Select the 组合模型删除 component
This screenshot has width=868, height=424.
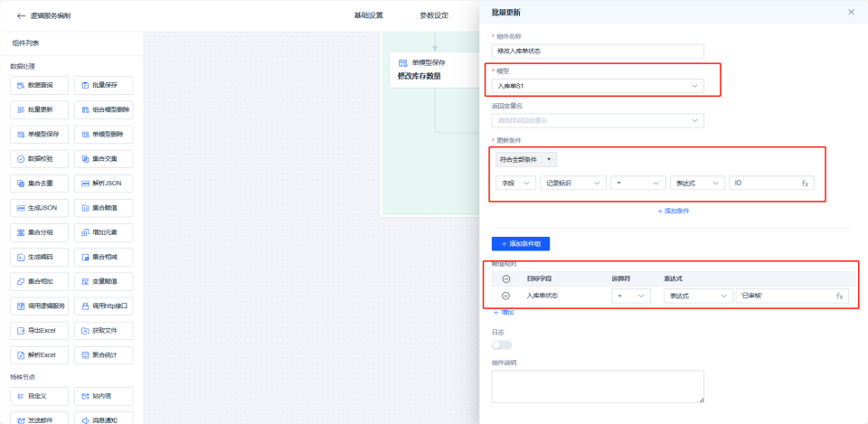point(103,109)
